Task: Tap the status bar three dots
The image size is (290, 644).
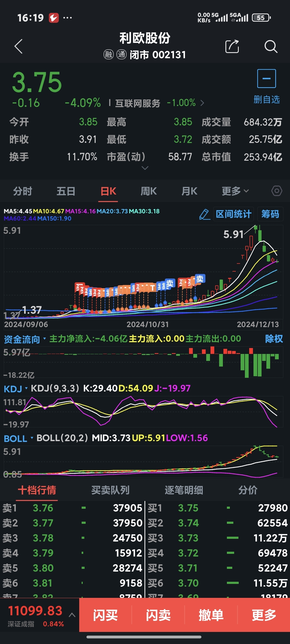Action: pyautogui.click(x=67, y=18)
